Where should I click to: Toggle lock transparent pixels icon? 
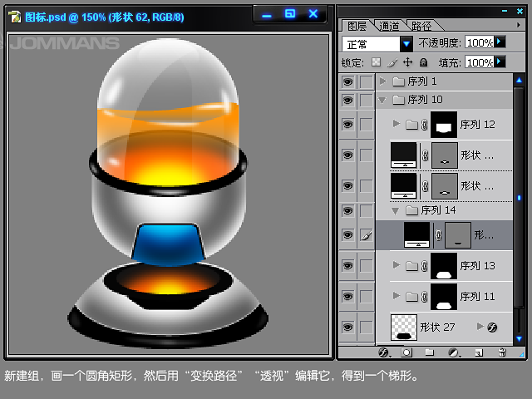tap(376, 62)
